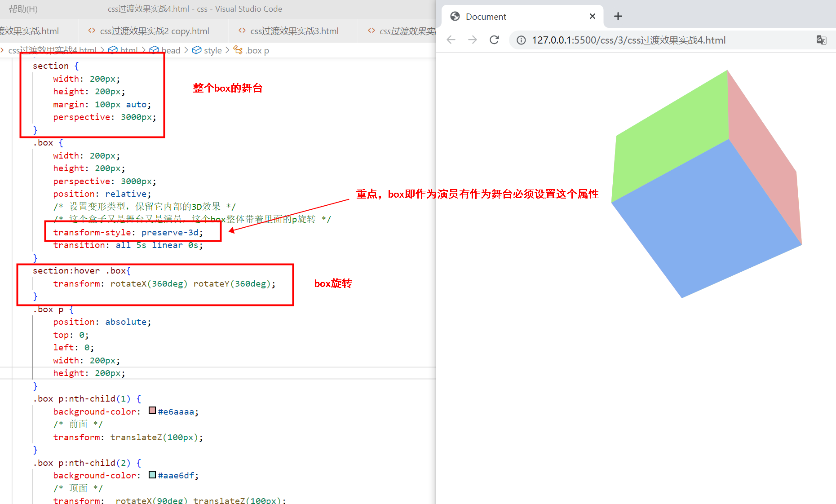836x504 pixels.
Task: Reload the browser page
Action: point(494,40)
